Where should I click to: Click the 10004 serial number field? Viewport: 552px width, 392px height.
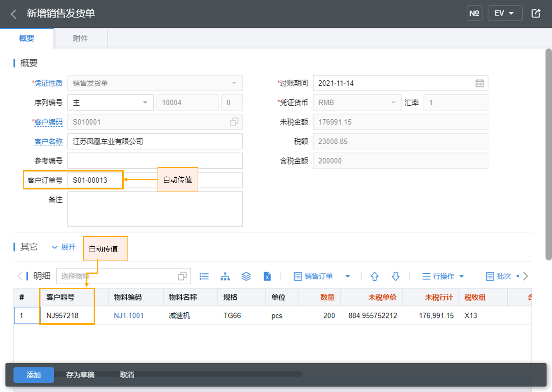(187, 102)
